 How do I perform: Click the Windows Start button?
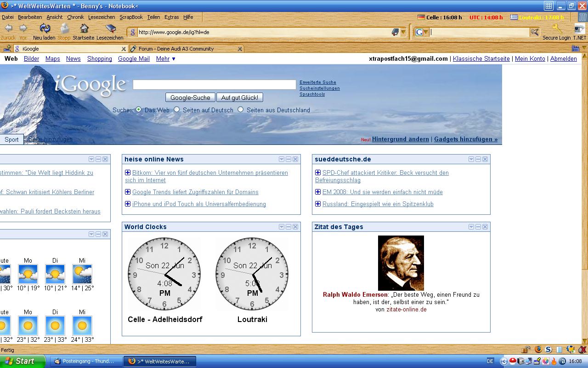coord(23,362)
